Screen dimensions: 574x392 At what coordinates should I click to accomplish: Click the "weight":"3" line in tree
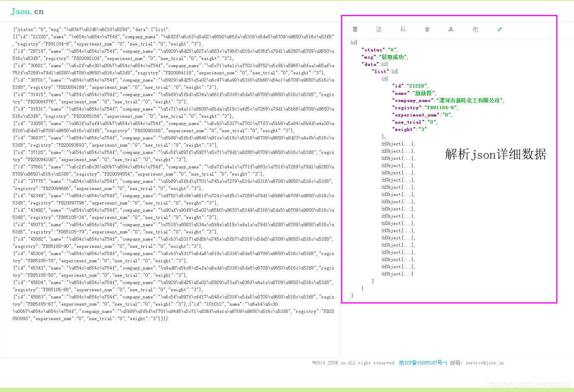tap(409, 129)
